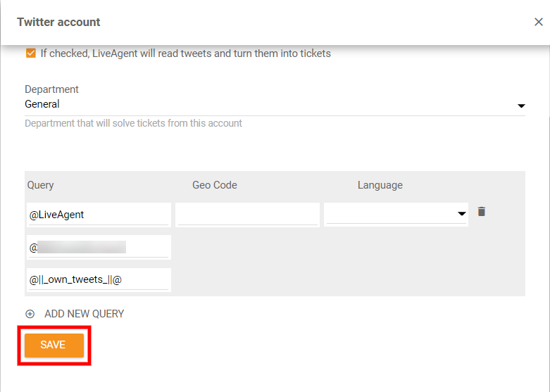The width and height of the screenshot is (550, 392).
Task: Click the Geo Code column header
Action: pyautogui.click(x=214, y=185)
